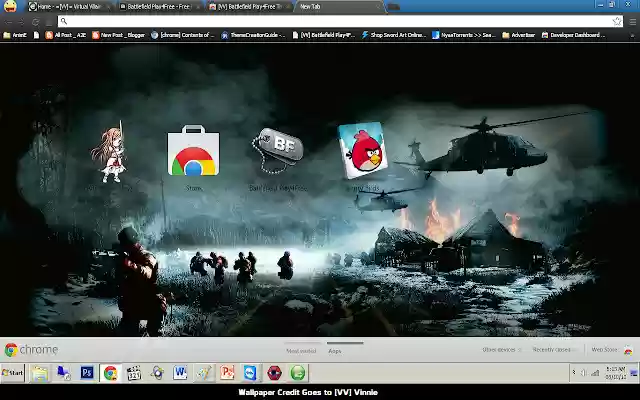The width and height of the screenshot is (640, 400).
Task: Open the Chrome settings menu icon
Action: [x=632, y=22]
